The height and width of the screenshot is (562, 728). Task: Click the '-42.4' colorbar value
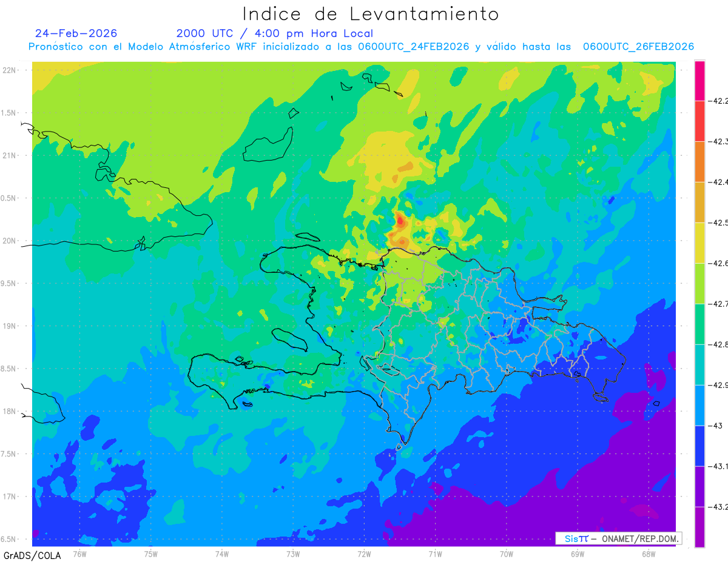718,182
